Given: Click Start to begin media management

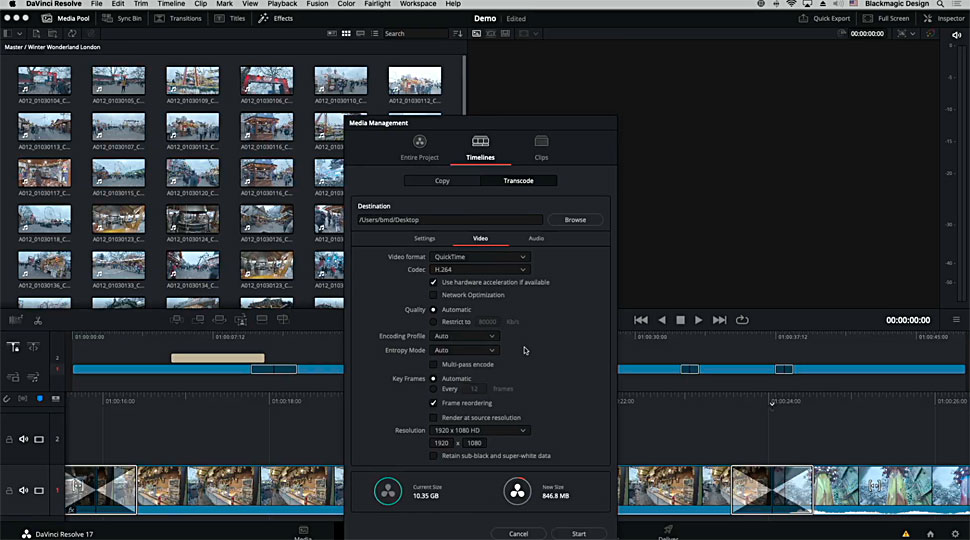Looking at the screenshot, I should tap(579, 534).
